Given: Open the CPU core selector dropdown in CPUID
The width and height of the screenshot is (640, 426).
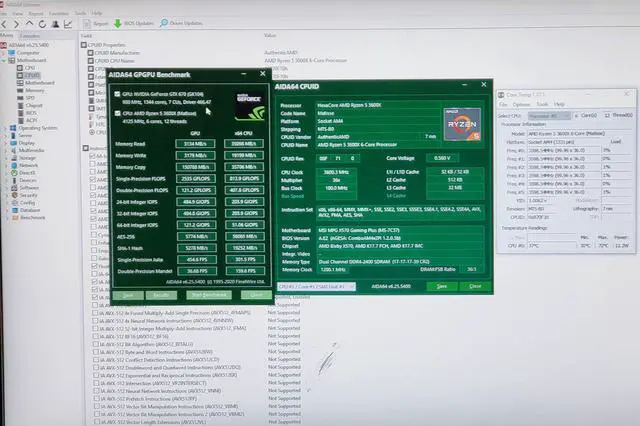Looking at the screenshot, I should click(316, 286).
